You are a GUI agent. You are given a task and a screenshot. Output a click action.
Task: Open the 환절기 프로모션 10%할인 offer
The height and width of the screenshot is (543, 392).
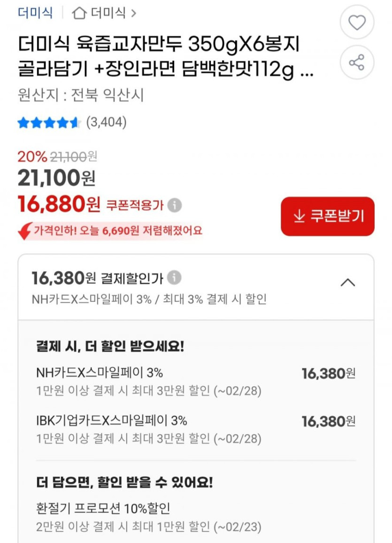(103, 508)
